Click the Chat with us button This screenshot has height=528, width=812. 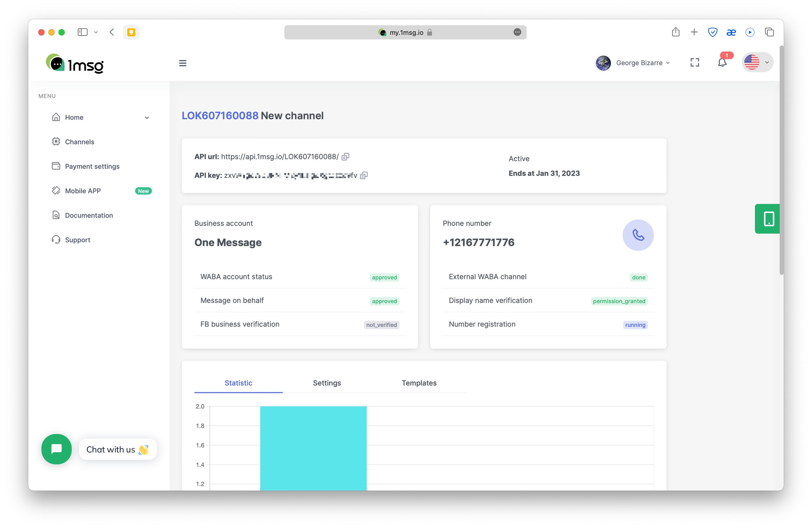(x=118, y=449)
